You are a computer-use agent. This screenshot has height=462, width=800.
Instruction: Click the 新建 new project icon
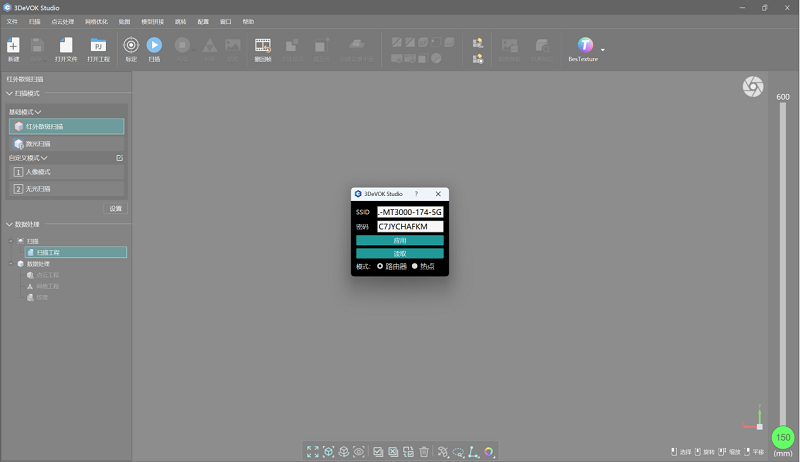(13, 45)
